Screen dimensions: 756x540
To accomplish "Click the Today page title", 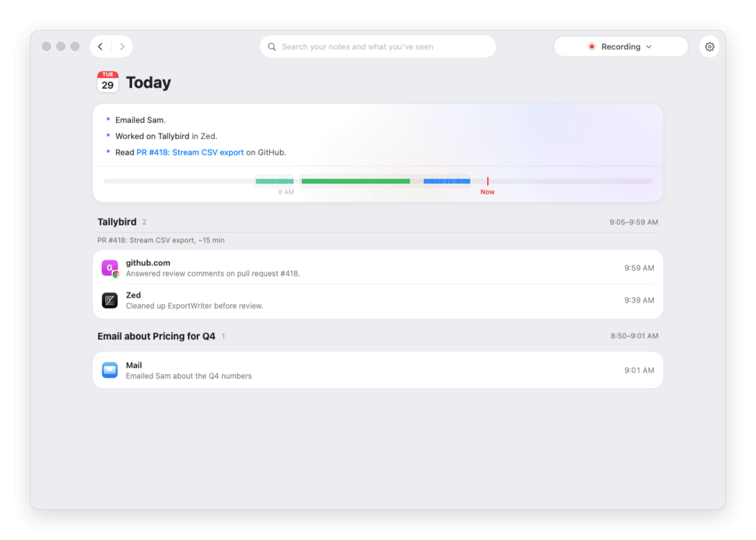I will pos(149,82).
